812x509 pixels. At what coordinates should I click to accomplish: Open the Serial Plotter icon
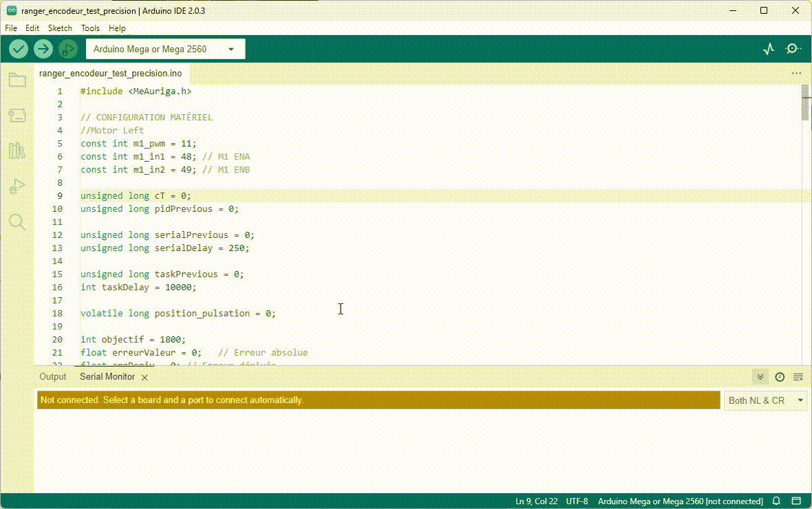coord(769,49)
